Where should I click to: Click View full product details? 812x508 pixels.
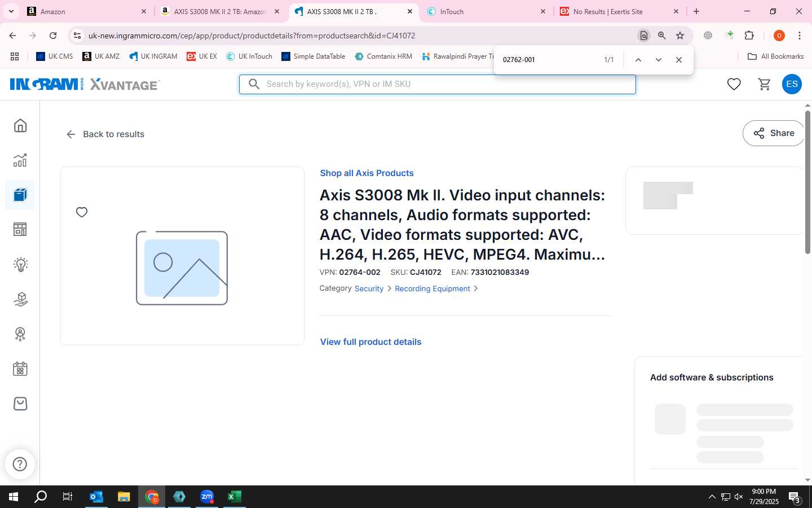370,342
